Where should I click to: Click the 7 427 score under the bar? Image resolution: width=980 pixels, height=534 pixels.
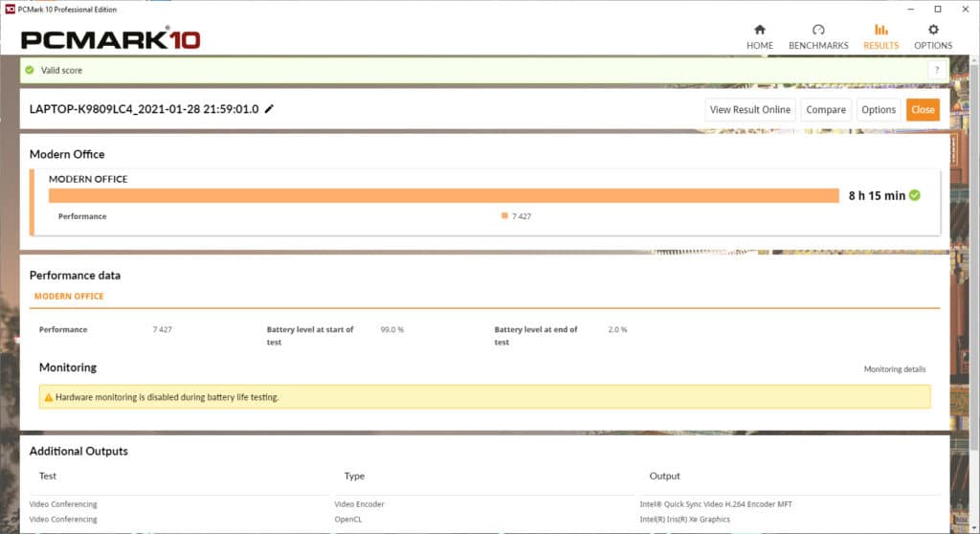coord(522,216)
